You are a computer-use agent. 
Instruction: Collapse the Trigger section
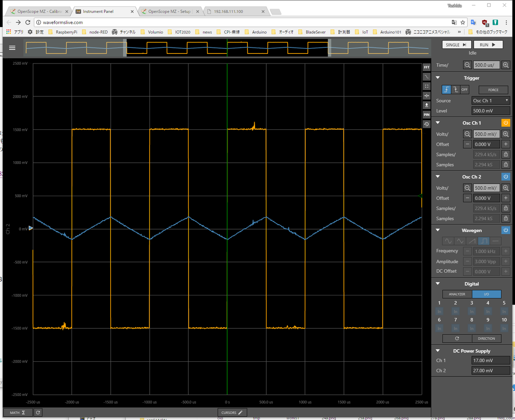coord(438,78)
